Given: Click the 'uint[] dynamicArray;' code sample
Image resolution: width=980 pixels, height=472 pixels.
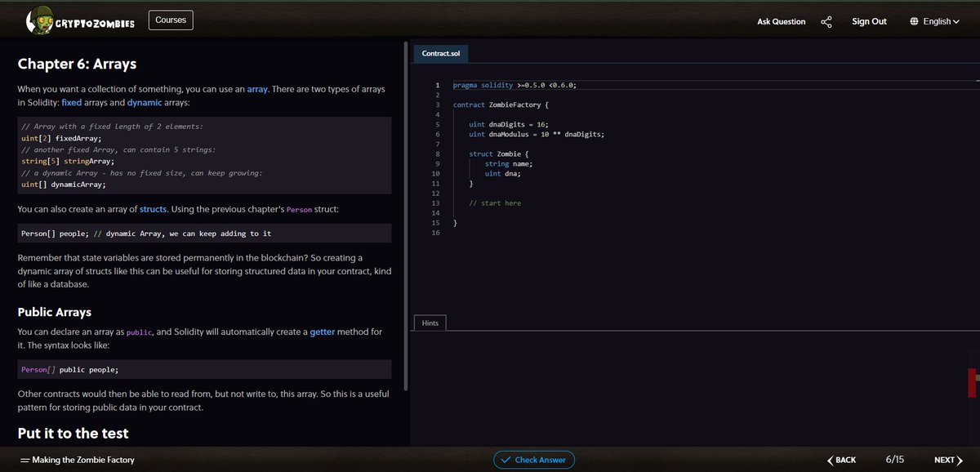Looking at the screenshot, I should pyautogui.click(x=64, y=184).
